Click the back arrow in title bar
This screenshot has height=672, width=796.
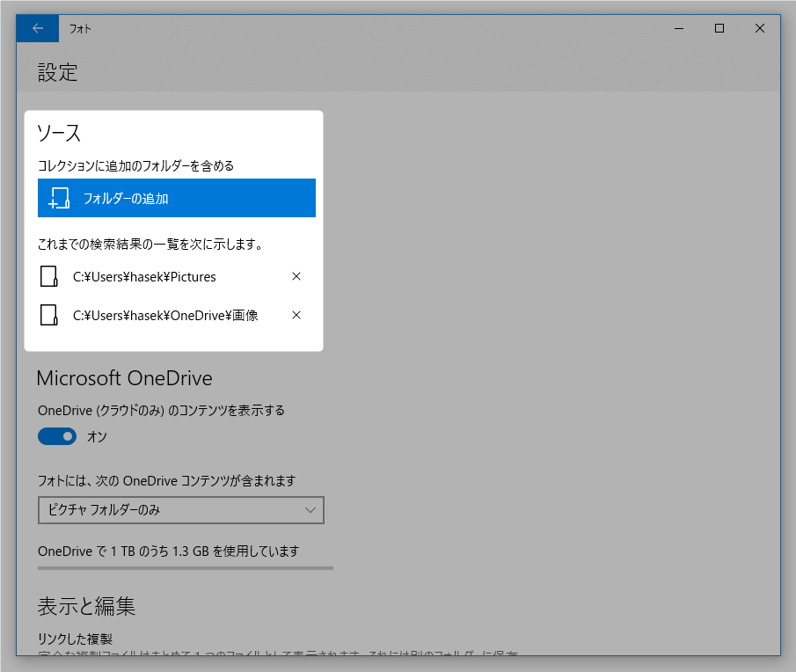(x=37, y=28)
